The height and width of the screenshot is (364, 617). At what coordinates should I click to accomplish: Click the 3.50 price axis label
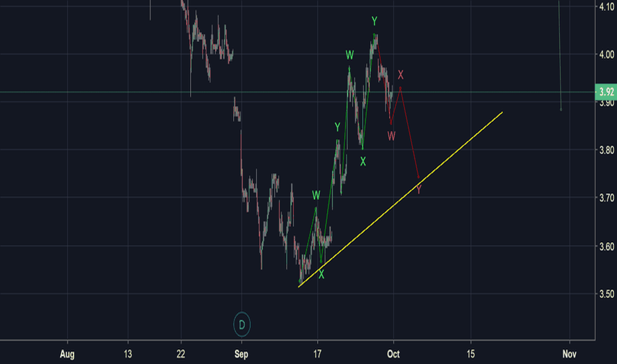[606, 294]
